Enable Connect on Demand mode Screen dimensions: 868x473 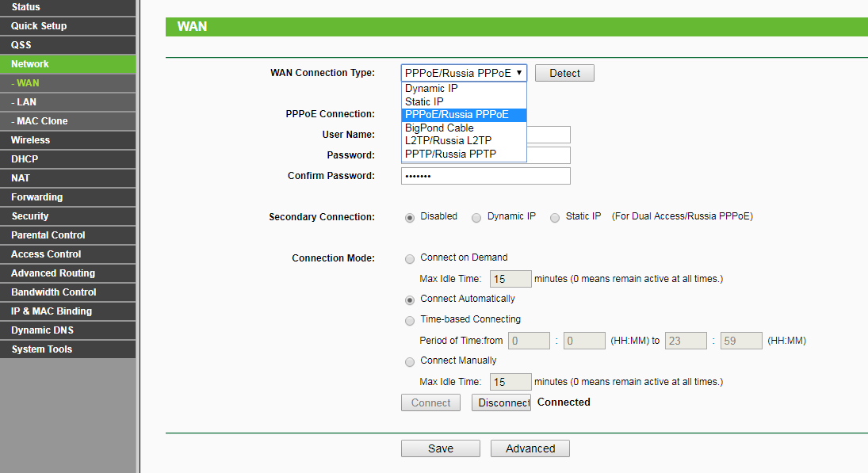click(410, 258)
